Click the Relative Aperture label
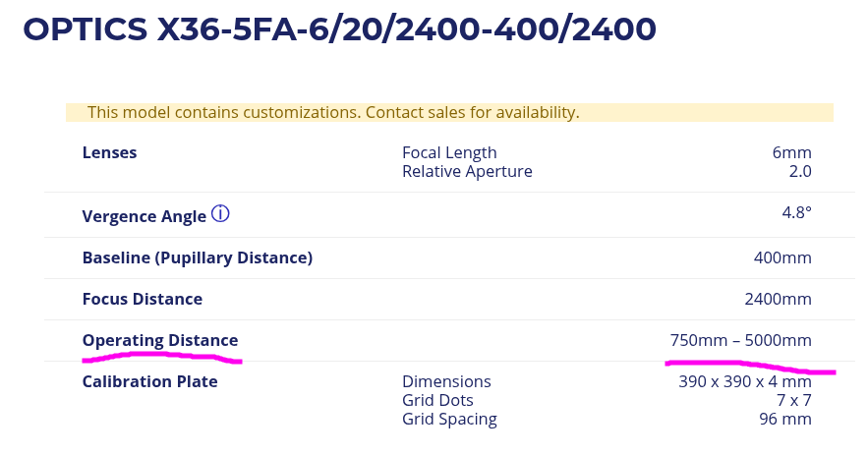Screen dimensions: 868x456 click(x=467, y=172)
